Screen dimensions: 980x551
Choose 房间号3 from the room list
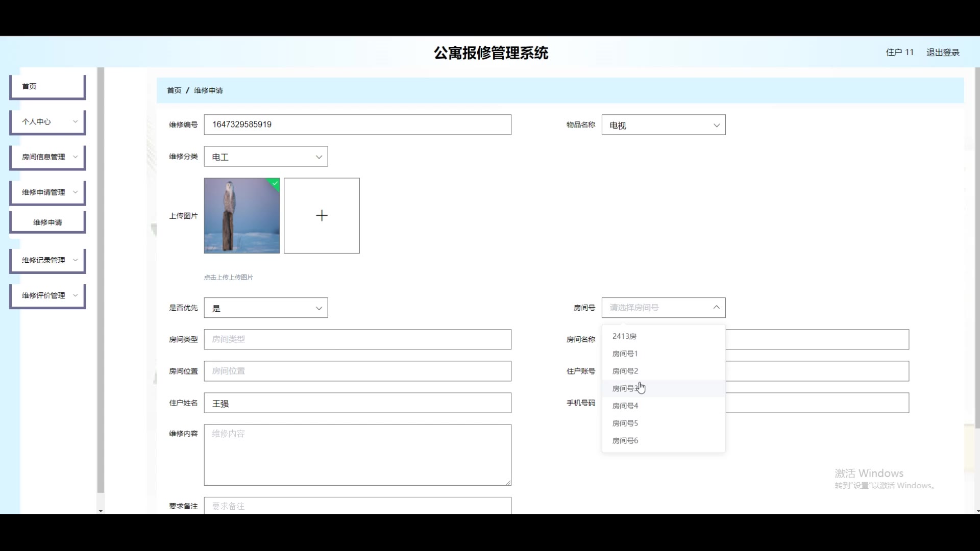click(x=664, y=388)
